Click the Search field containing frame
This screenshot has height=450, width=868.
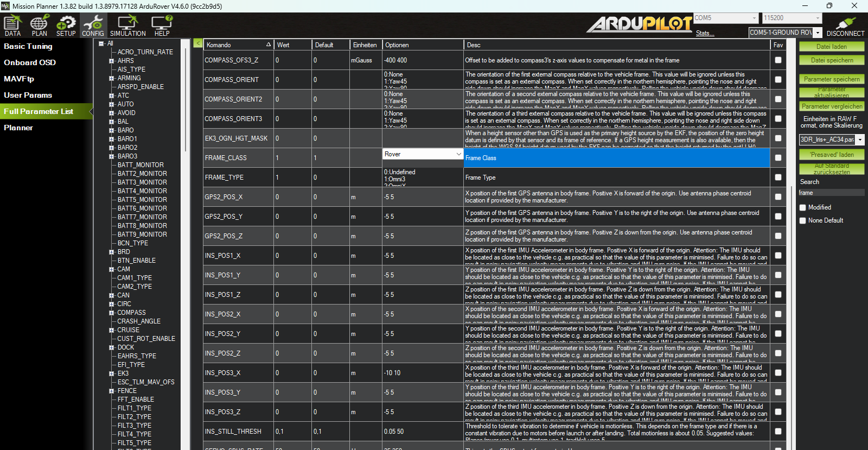pyautogui.click(x=831, y=193)
